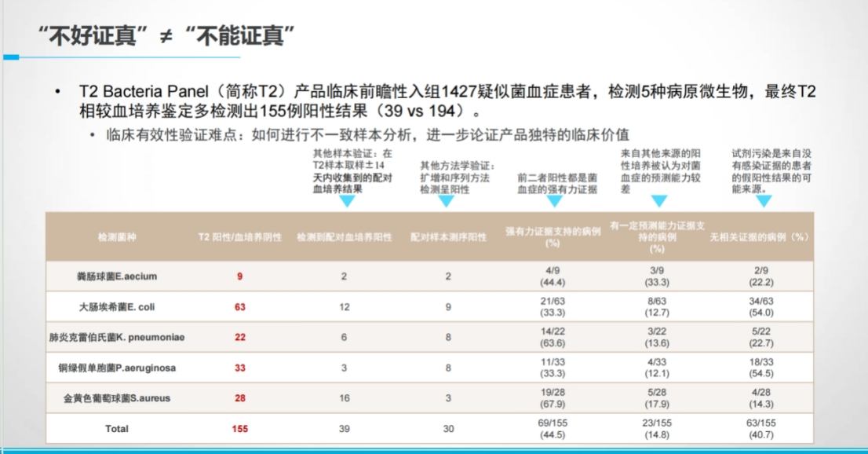Click the cell 11/33 (33.3)
The width and height of the screenshot is (868, 454).
click(553, 368)
